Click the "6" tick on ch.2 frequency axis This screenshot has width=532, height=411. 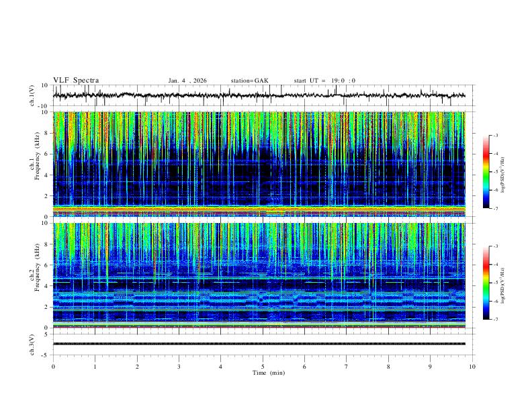[x=48, y=265]
